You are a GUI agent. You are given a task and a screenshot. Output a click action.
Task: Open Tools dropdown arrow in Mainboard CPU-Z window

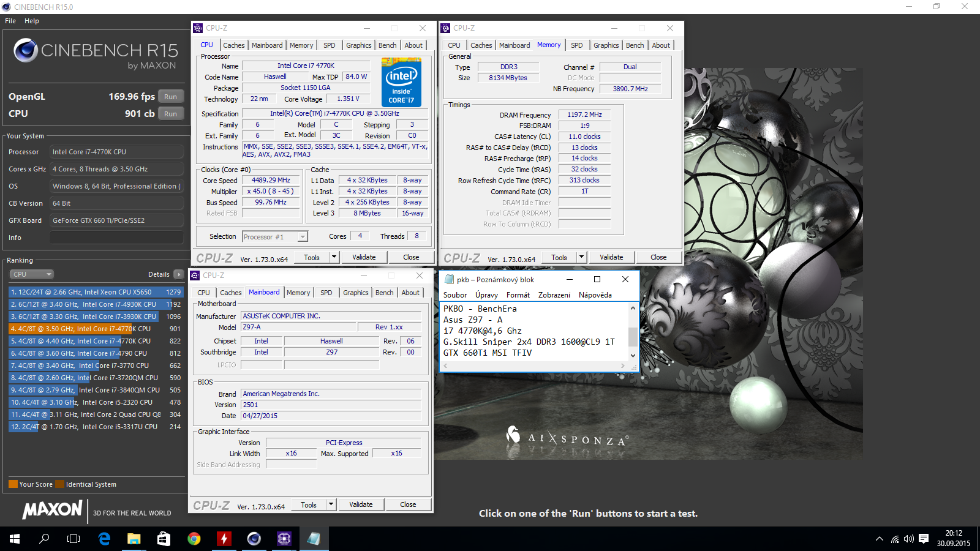pyautogui.click(x=331, y=504)
